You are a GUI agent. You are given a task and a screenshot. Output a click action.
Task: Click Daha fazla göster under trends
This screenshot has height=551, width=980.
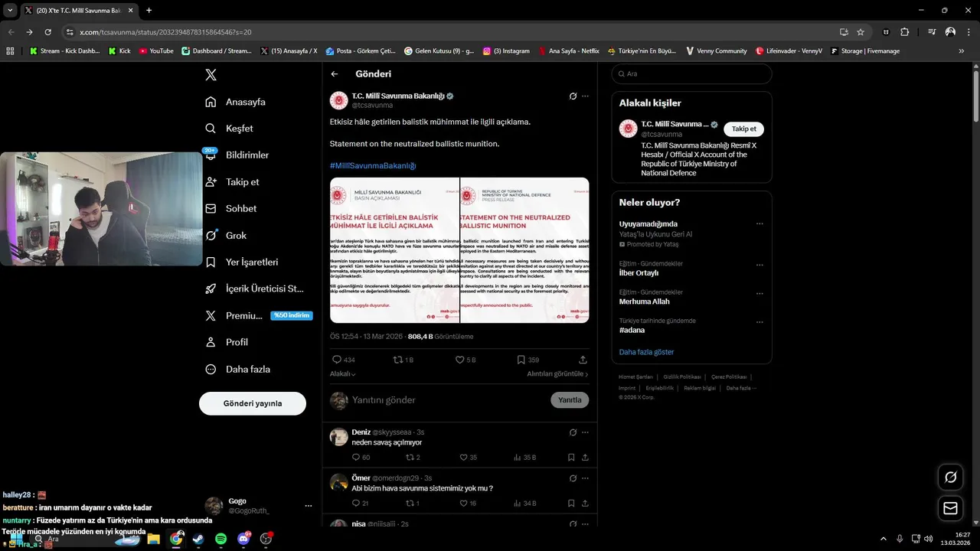point(646,352)
